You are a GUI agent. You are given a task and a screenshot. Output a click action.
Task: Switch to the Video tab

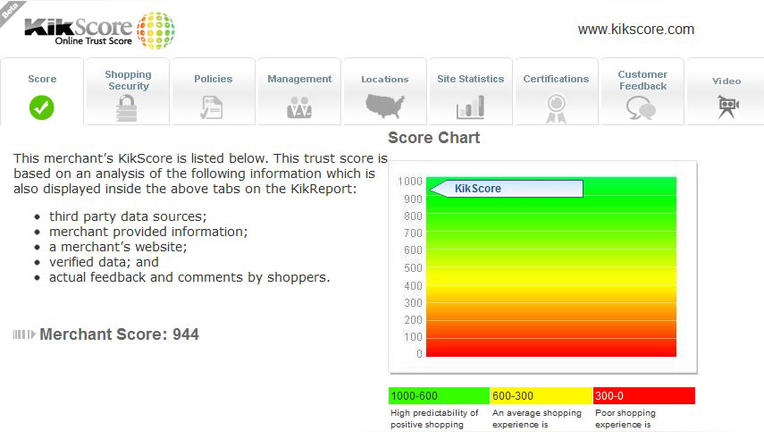tap(726, 92)
